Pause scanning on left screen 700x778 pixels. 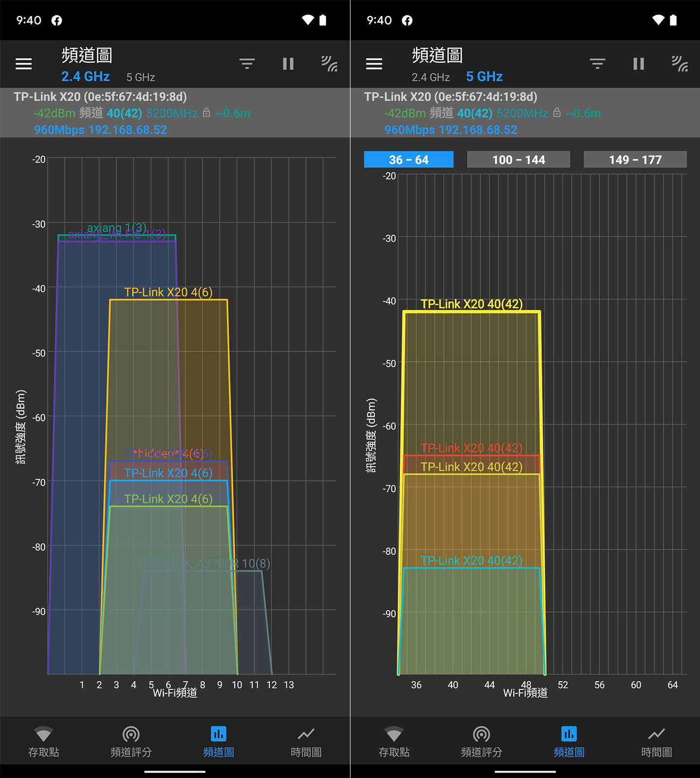[288, 64]
